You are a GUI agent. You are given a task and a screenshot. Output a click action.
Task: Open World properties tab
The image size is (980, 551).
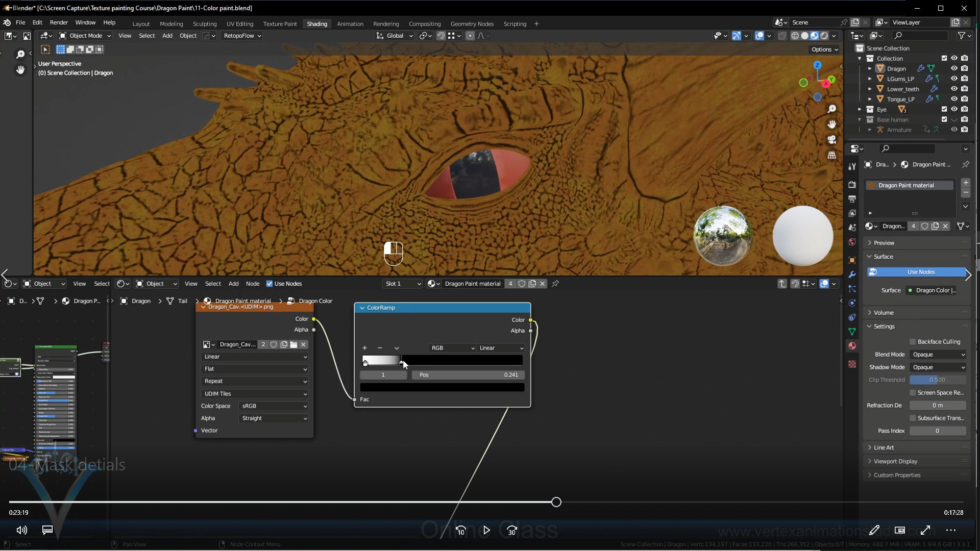(852, 242)
